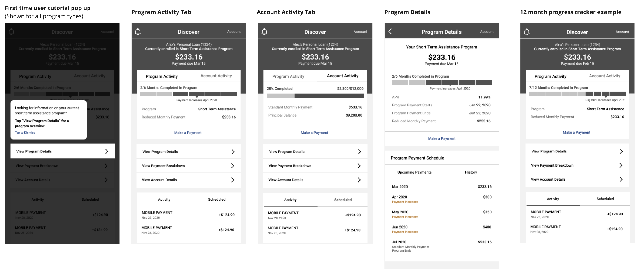Viewport: 644px width, 273px height.
Task: Tap Make a Payment in Program Details screen
Action: click(x=441, y=138)
